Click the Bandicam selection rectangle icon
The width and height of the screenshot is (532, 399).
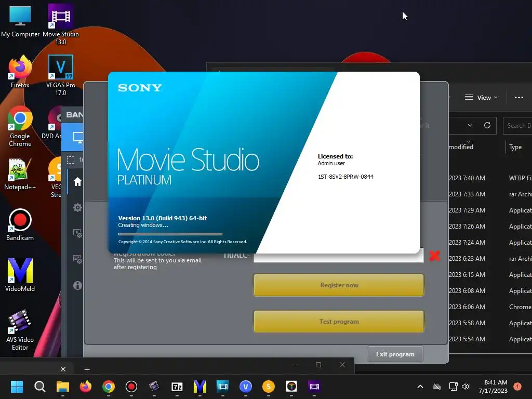pyautogui.click(x=71, y=160)
